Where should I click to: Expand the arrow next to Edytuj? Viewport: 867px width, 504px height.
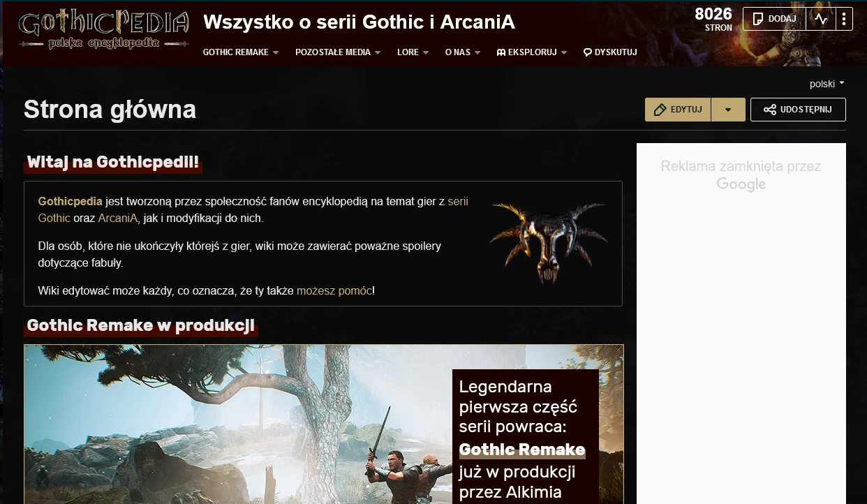[x=729, y=110]
